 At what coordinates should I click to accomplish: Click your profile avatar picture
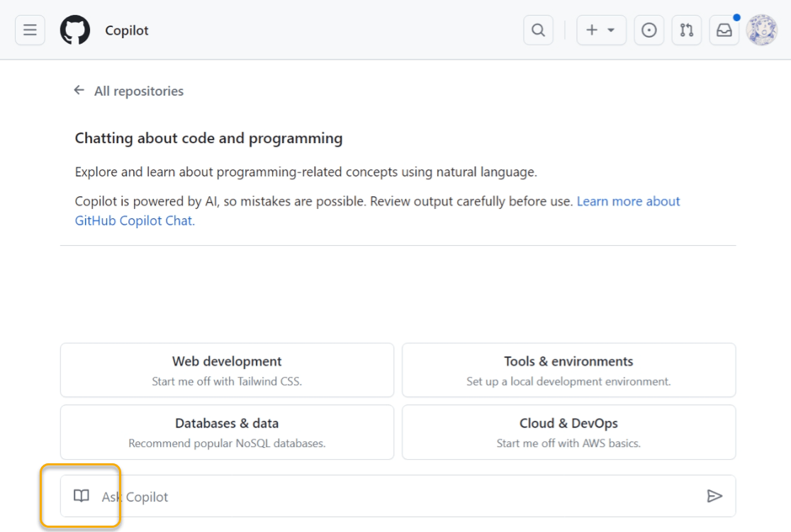coord(762,30)
